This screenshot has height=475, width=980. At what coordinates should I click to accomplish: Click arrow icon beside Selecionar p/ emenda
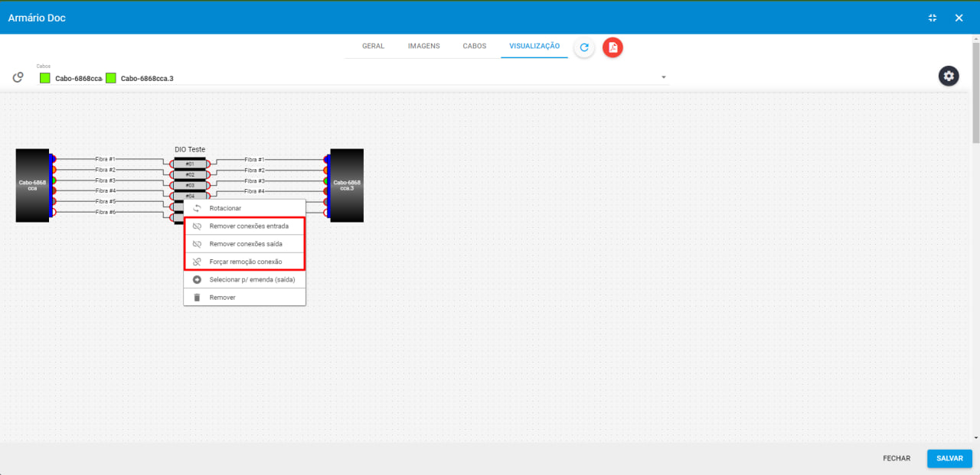coord(197,279)
